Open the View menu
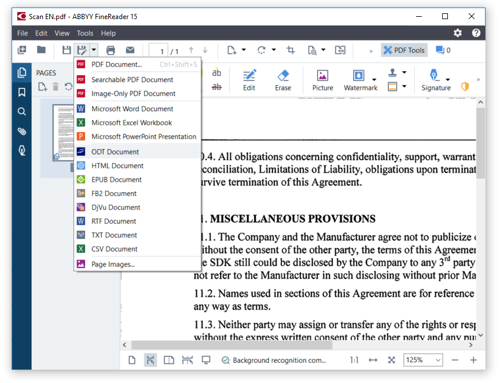This screenshot has height=383, width=500. tap(62, 33)
